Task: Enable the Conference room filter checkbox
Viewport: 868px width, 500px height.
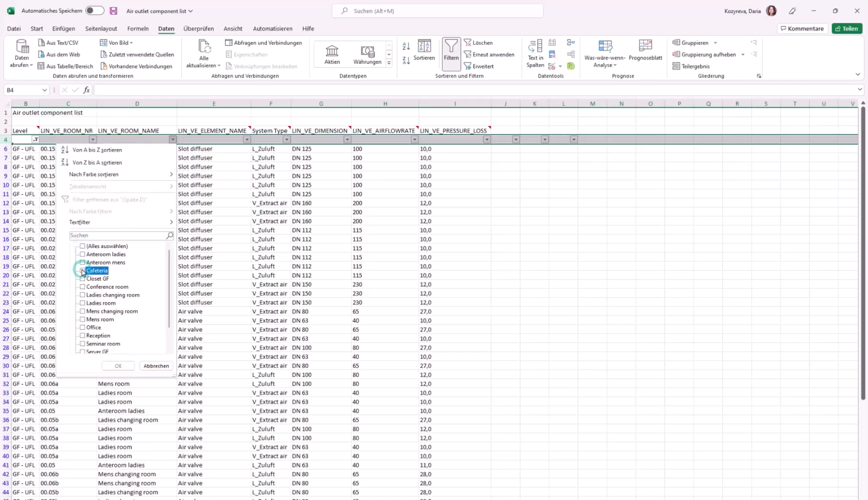Action: [82, 286]
